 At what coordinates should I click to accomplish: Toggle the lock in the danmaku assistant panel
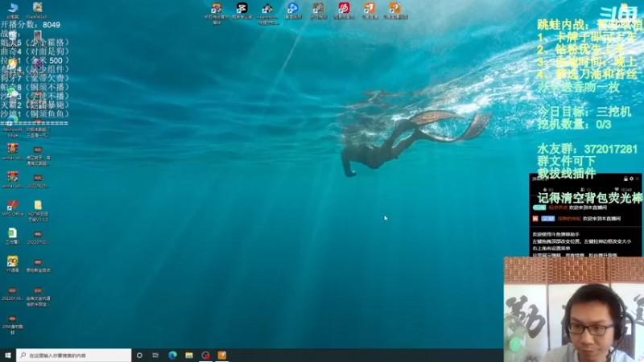[625, 179]
